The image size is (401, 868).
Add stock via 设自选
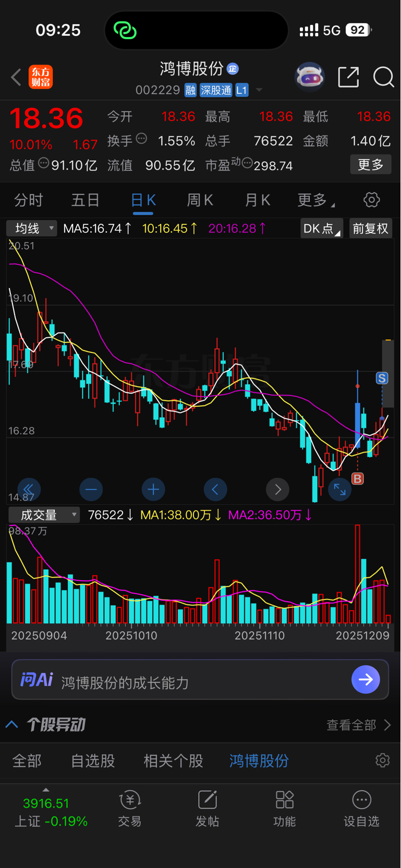tap(361, 809)
